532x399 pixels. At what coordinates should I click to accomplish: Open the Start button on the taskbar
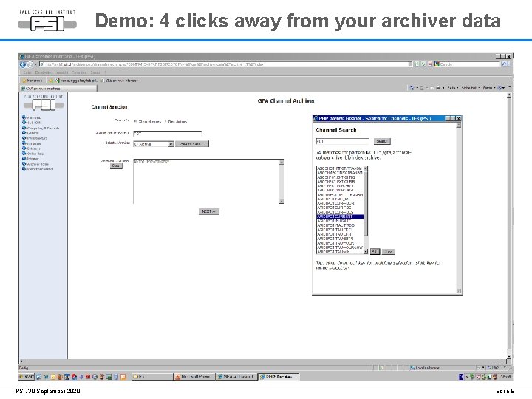[27, 377]
